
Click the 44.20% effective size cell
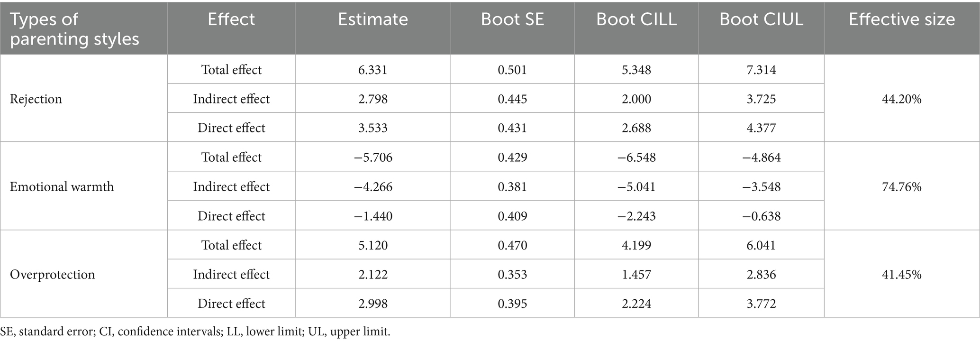pos(901,99)
